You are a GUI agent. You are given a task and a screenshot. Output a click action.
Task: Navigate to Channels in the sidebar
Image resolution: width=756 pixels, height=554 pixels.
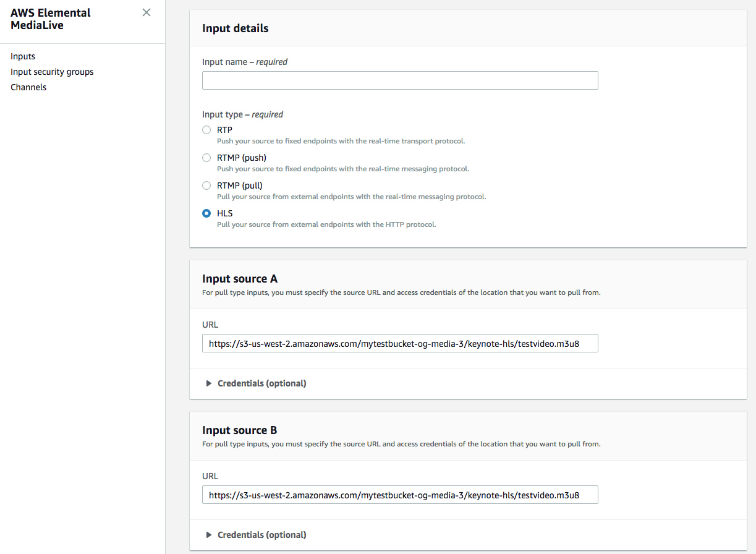(x=28, y=87)
